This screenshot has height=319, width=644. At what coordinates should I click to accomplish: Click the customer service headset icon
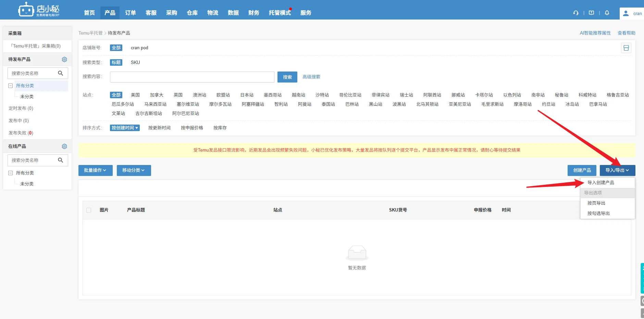coord(576,13)
